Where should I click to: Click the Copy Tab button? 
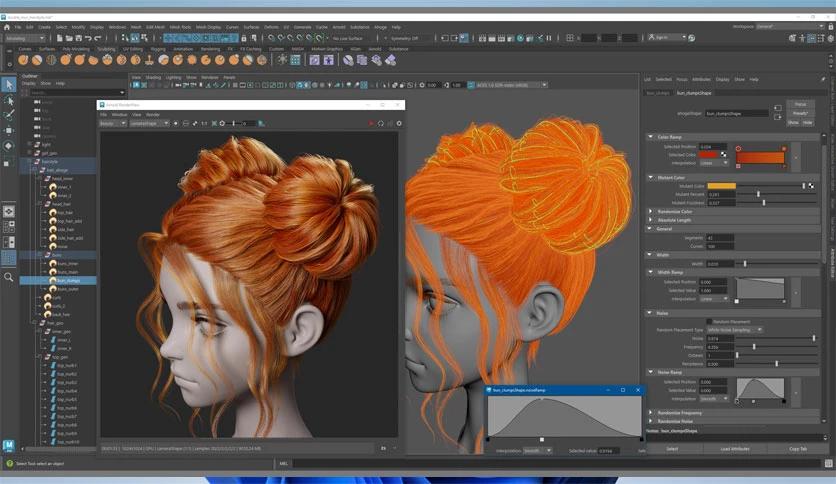797,449
